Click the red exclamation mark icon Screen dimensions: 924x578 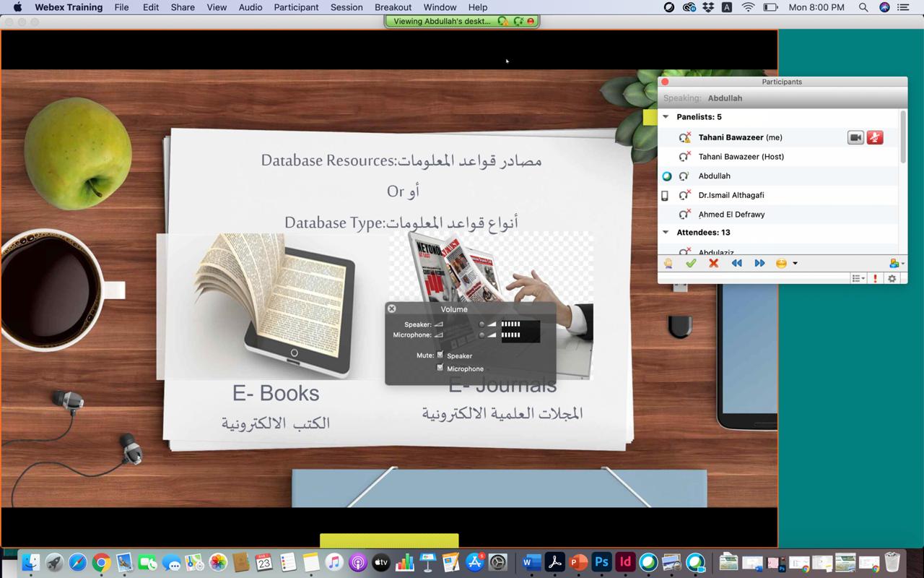[876, 278]
